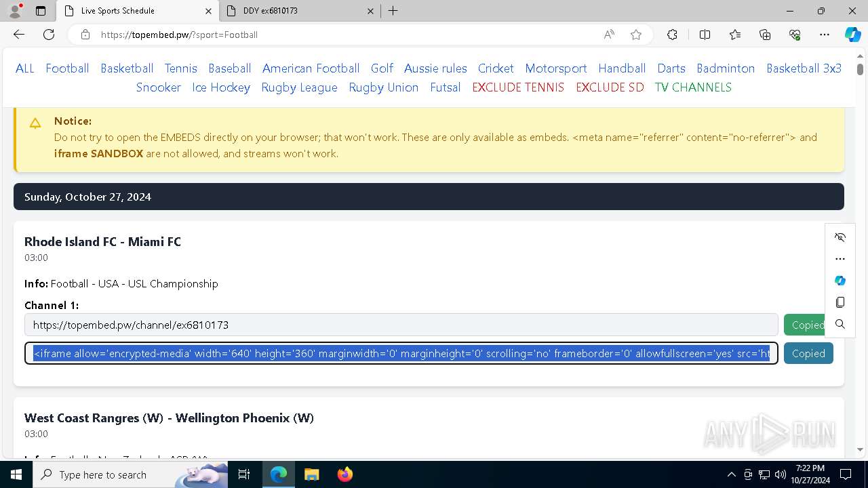
Task: Open Read aloud from address bar
Action: tap(609, 35)
